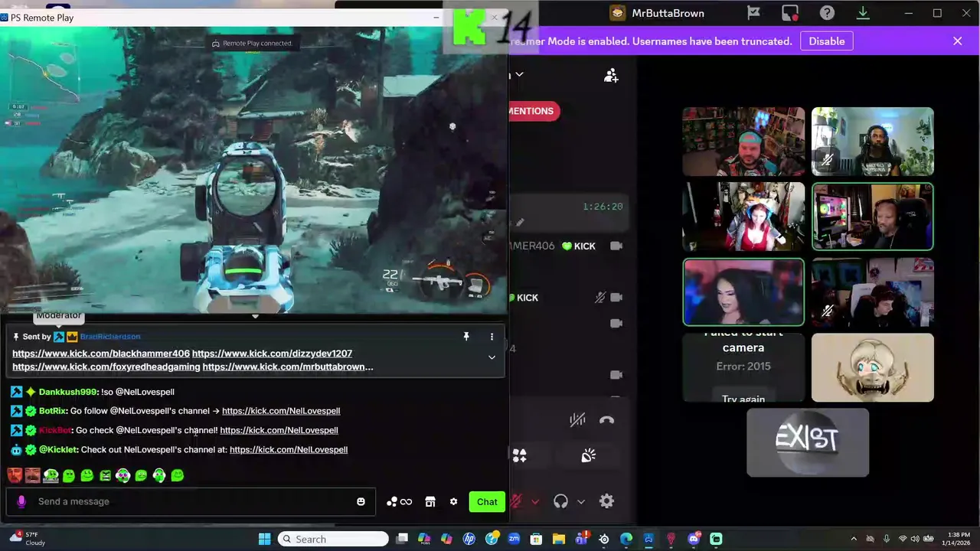Send the message with the Chat button
This screenshot has height=551, width=980.
pos(487,501)
